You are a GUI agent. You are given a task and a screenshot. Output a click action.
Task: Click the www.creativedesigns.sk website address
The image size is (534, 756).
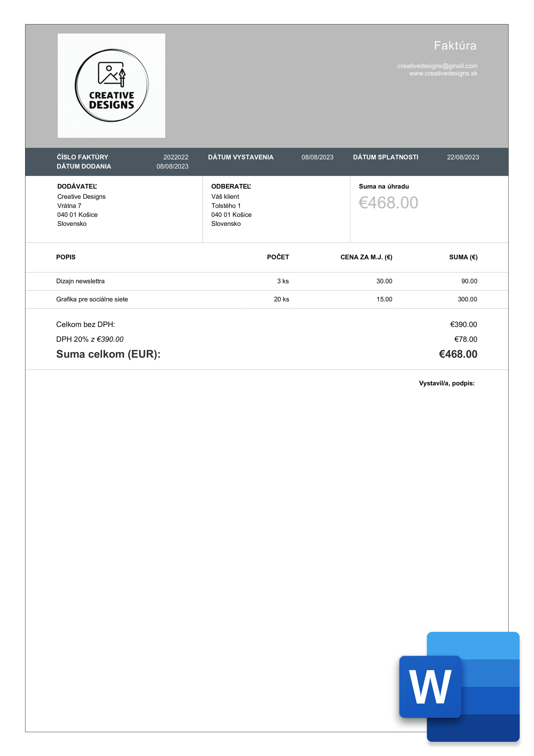[x=443, y=73]
